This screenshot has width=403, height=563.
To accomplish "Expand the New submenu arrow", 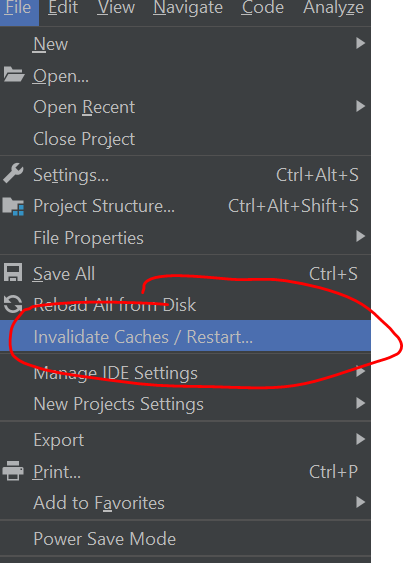I will point(360,43).
